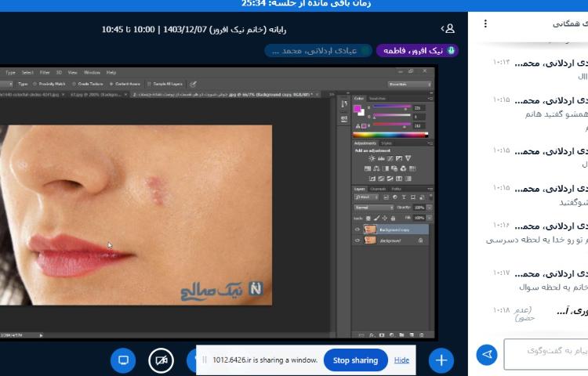Click the Stop sharing button
The width and height of the screenshot is (588, 376).
(355, 360)
